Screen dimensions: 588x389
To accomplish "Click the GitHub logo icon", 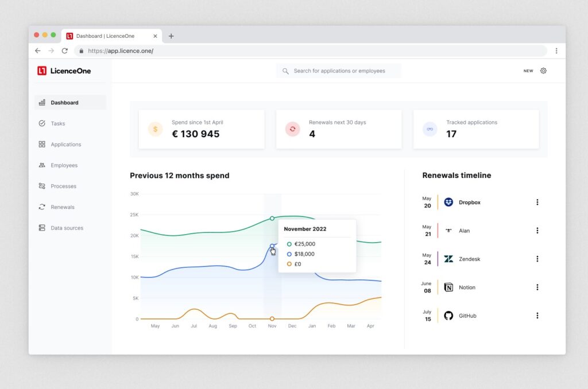I will (448, 316).
